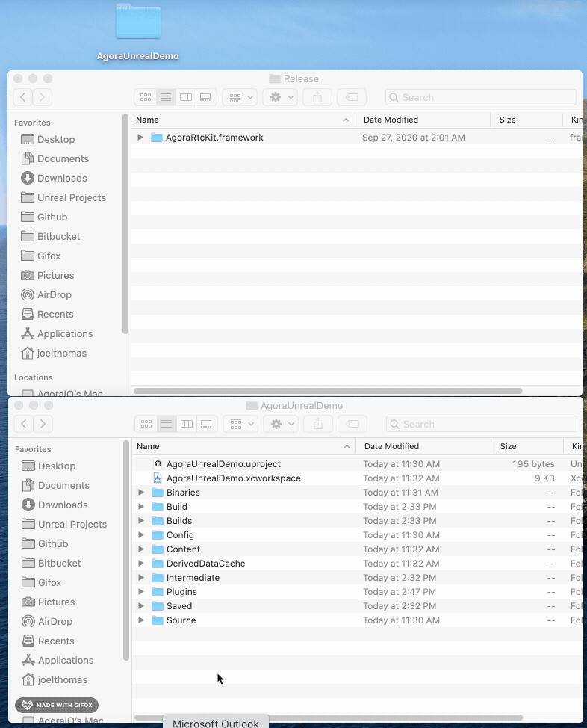Click Search field in AgoraUnrealDemo window
The width and height of the screenshot is (587, 728).
(481, 424)
